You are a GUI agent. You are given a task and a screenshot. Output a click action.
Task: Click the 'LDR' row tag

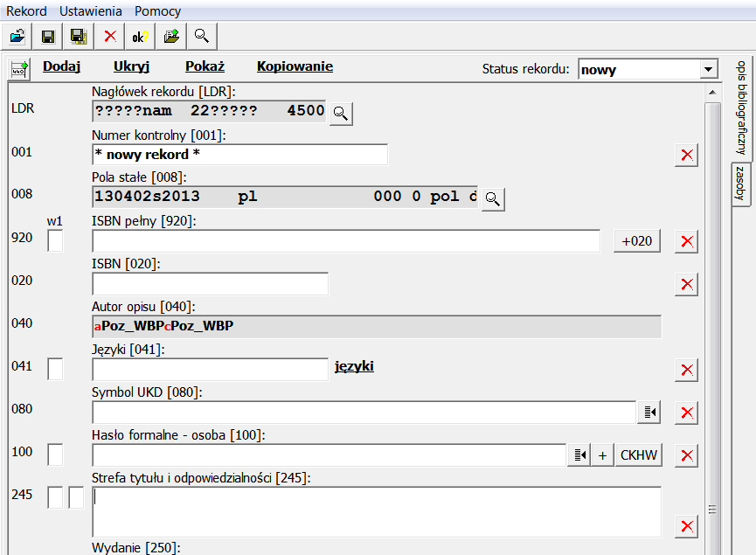[x=23, y=108]
